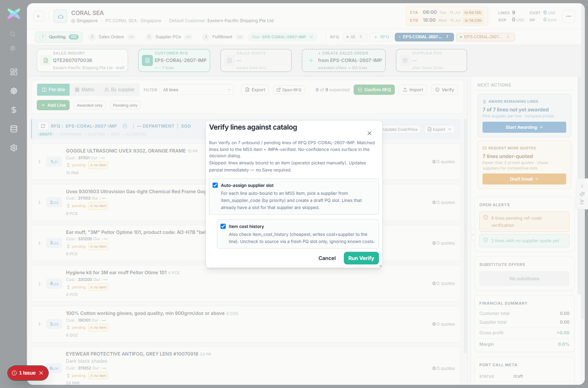Screen dimensions: 588x388
Task: Click the vessel icon next to CORAL SEA
Action: click(60, 16)
